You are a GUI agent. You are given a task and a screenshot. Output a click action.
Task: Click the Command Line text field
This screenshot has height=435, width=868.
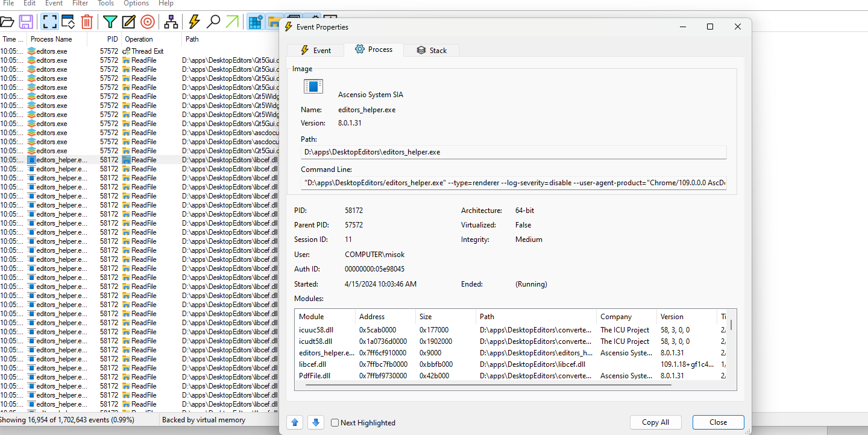(514, 182)
